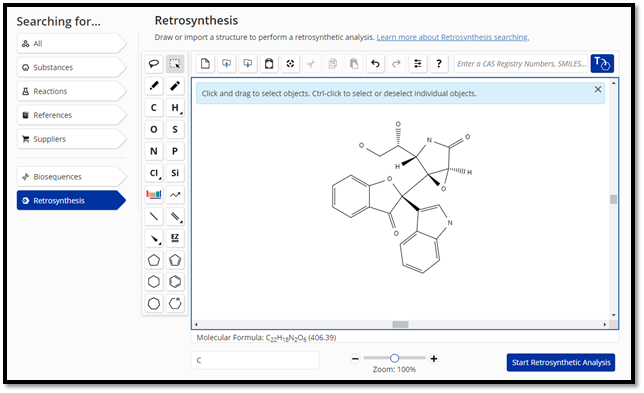Open the stereo wedge bond options
Viewport: 644px width, 393px height.
[x=154, y=238]
